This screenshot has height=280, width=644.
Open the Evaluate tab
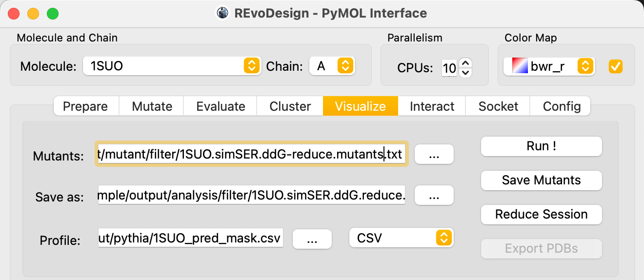point(221,106)
